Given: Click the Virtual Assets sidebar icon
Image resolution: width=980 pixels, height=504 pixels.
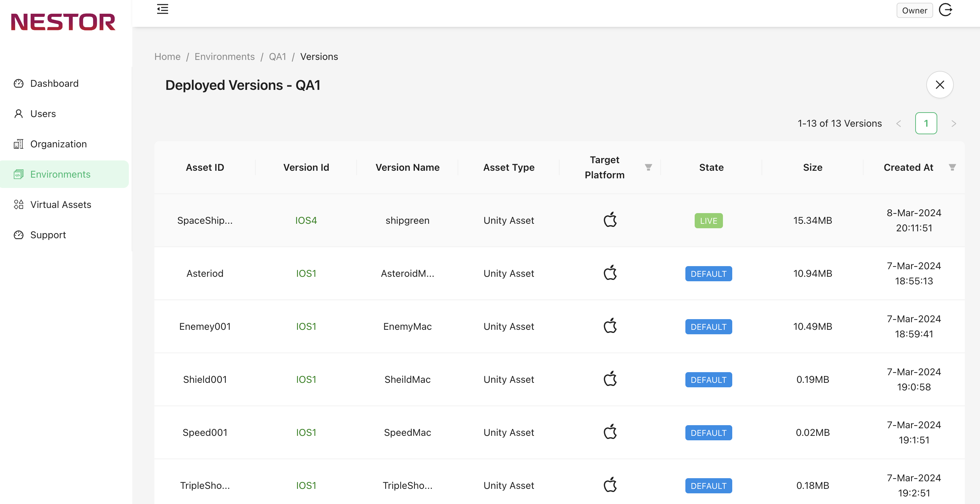Looking at the screenshot, I should (18, 204).
